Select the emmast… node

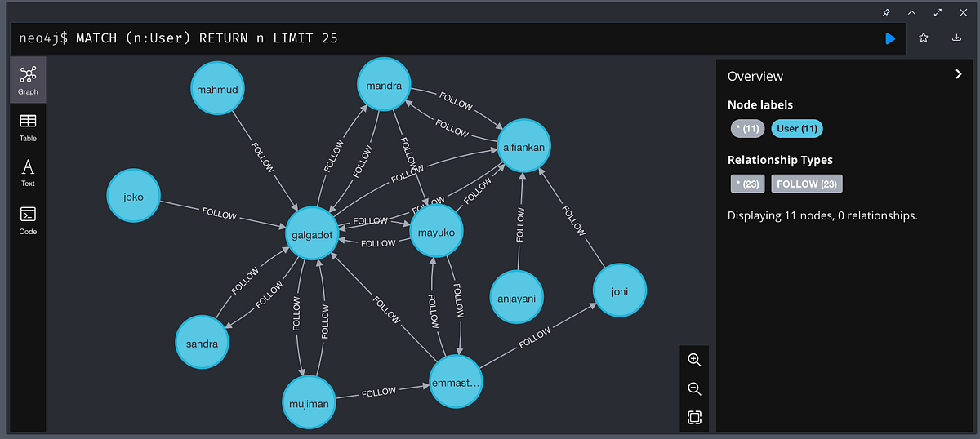coord(457,381)
